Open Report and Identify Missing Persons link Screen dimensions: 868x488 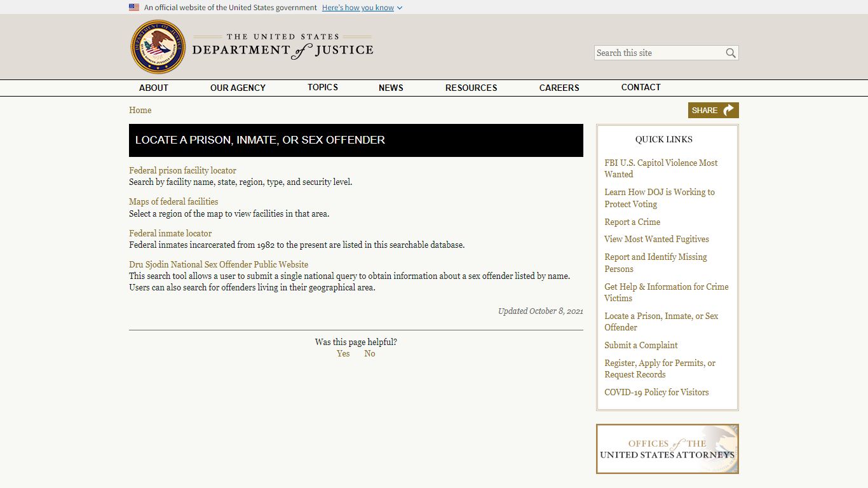click(x=656, y=262)
